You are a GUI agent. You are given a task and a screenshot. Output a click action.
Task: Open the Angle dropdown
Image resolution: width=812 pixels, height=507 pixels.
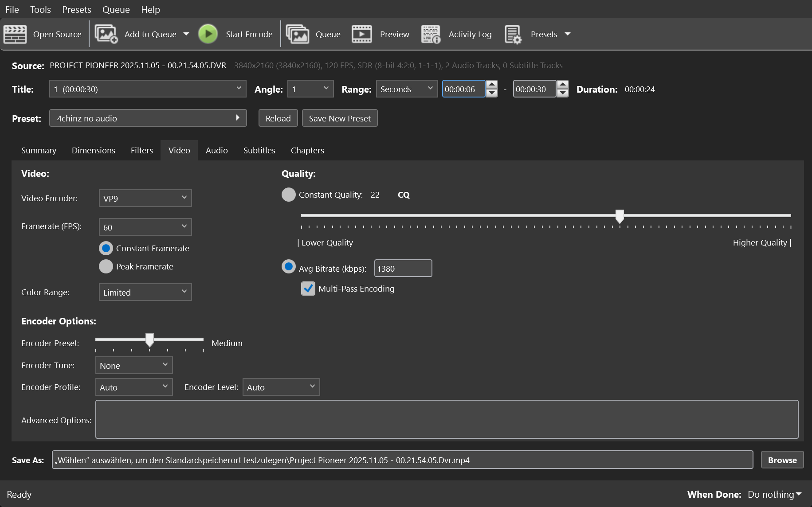[310, 89]
